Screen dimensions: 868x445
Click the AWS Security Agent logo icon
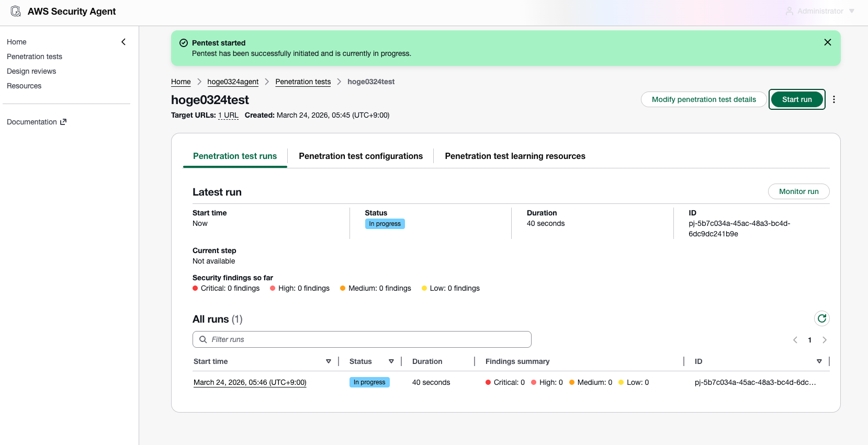[16, 12]
